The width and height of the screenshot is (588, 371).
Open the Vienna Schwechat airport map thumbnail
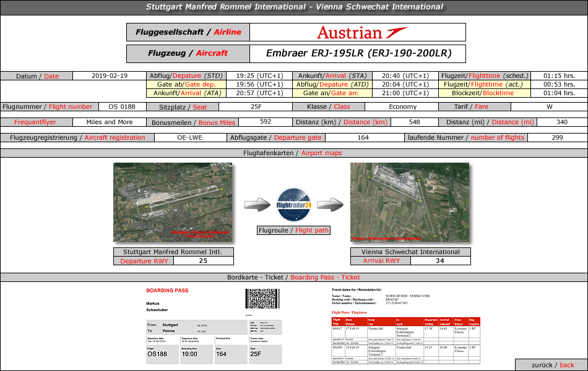pos(409,202)
